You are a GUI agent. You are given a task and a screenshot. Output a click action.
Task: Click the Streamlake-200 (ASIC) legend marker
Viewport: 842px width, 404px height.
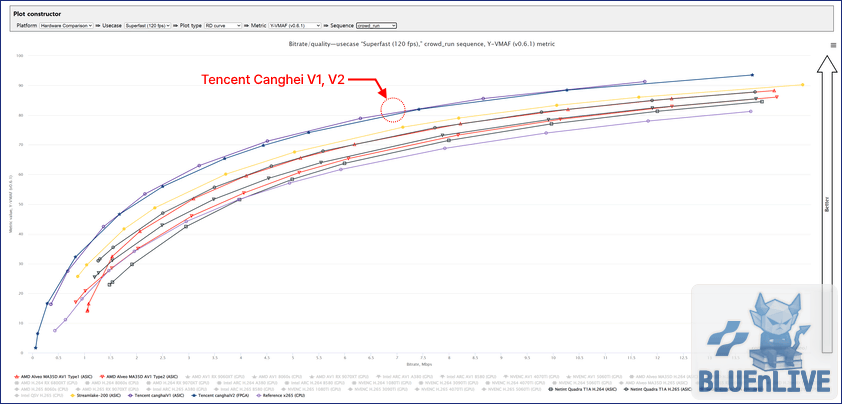pyautogui.click(x=72, y=395)
